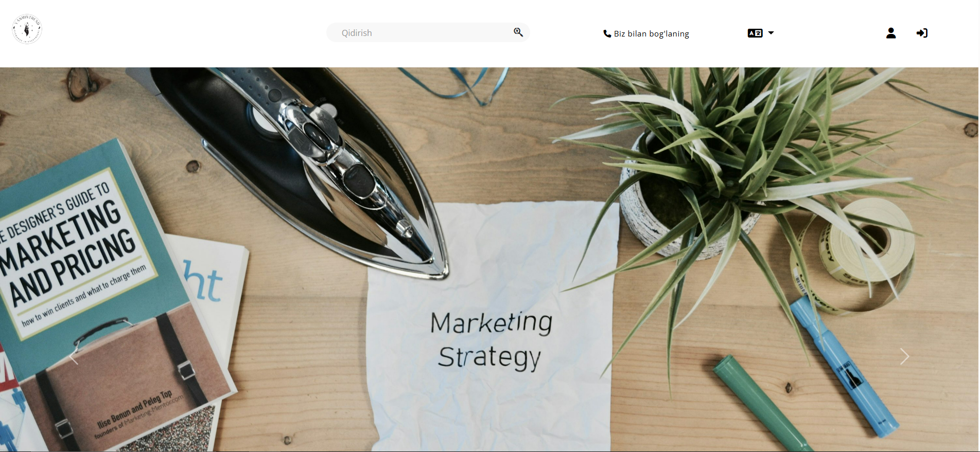This screenshot has height=452, width=980.
Task: Focus the Qidirish search field
Action: 428,32
